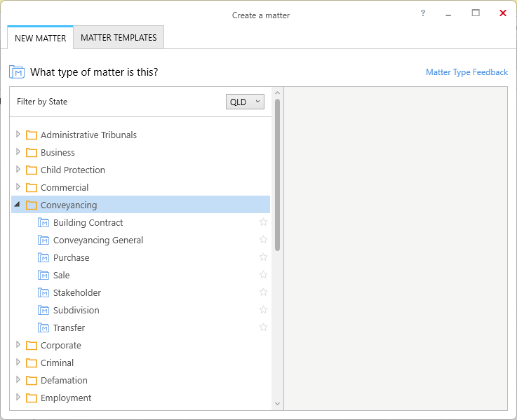Collapse the Conveyancing folder
517x420 pixels.
click(x=18, y=205)
